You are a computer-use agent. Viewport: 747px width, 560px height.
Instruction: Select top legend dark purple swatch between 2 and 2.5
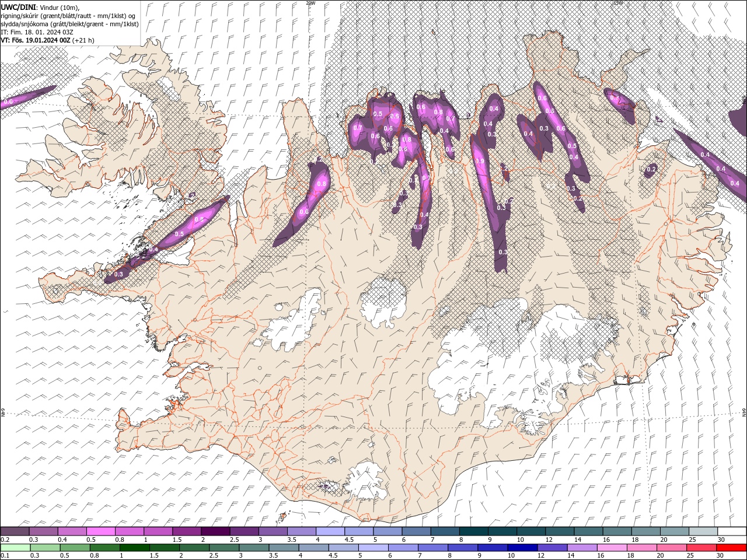pos(215,531)
